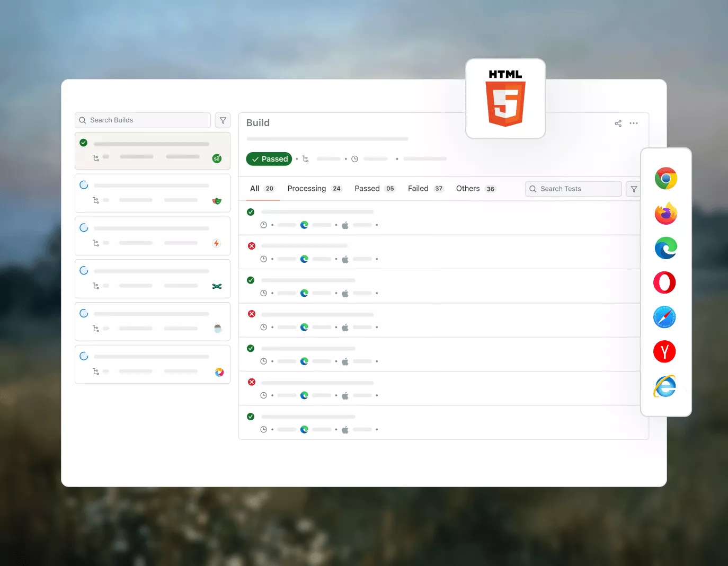The width and height of the screenshot is (728, 566).
Task: Select the first build card with green check
Action: coord(153,151)
